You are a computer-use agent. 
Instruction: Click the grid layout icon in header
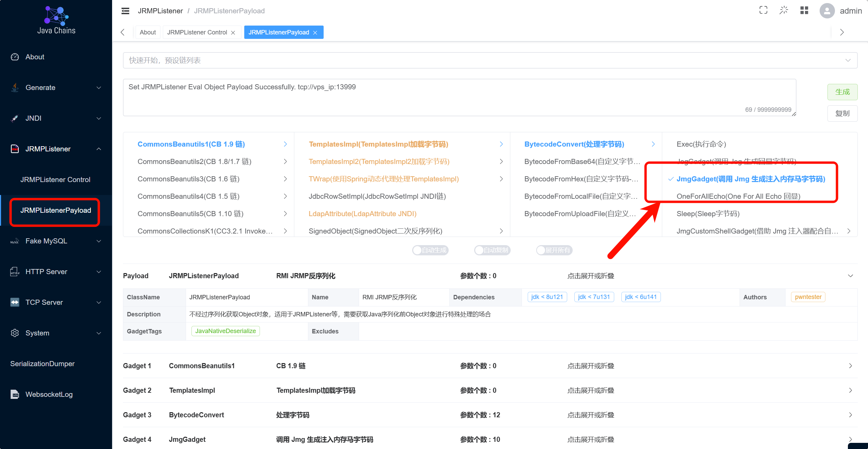click(804, 10)
